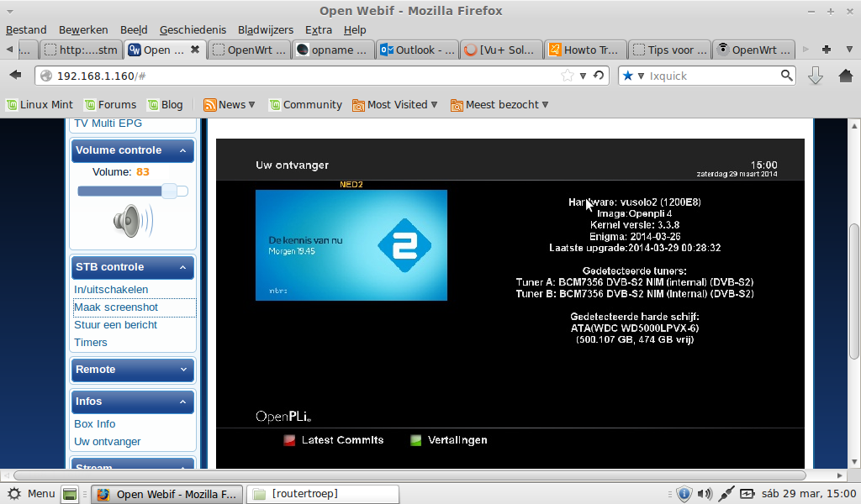Screen dimensions: 861x504
Task: Open the Extra menu
Action: point(319,29)
